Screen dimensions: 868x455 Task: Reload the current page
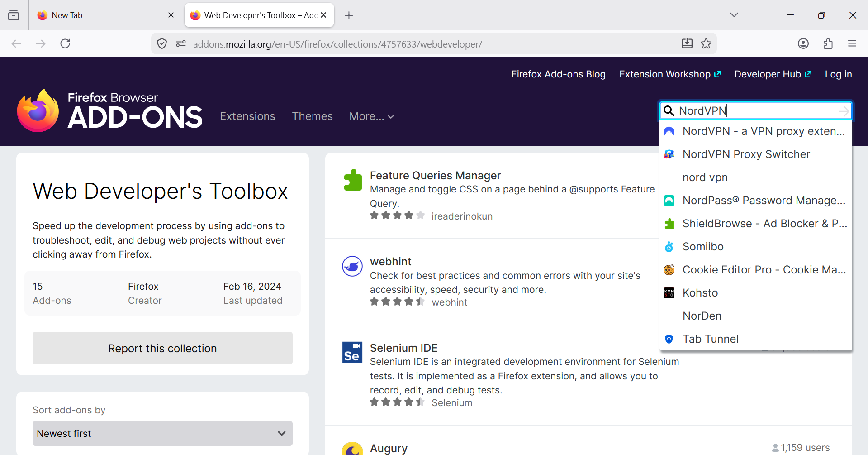point(65,44)
